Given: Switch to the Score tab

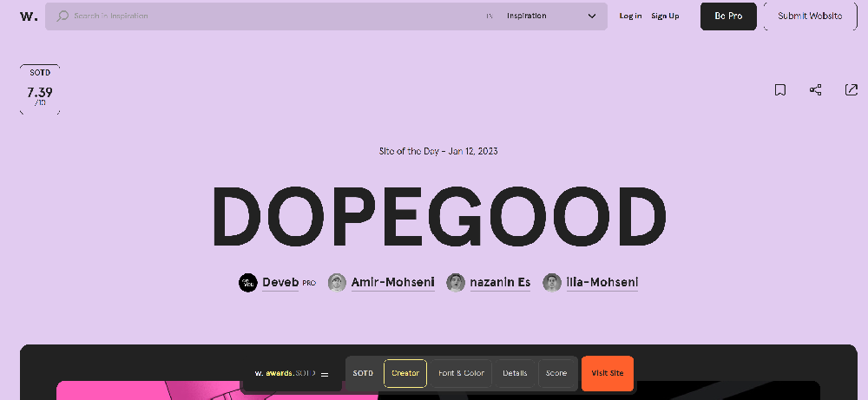Looking at the screenshot, I should [x=556, y=373].
